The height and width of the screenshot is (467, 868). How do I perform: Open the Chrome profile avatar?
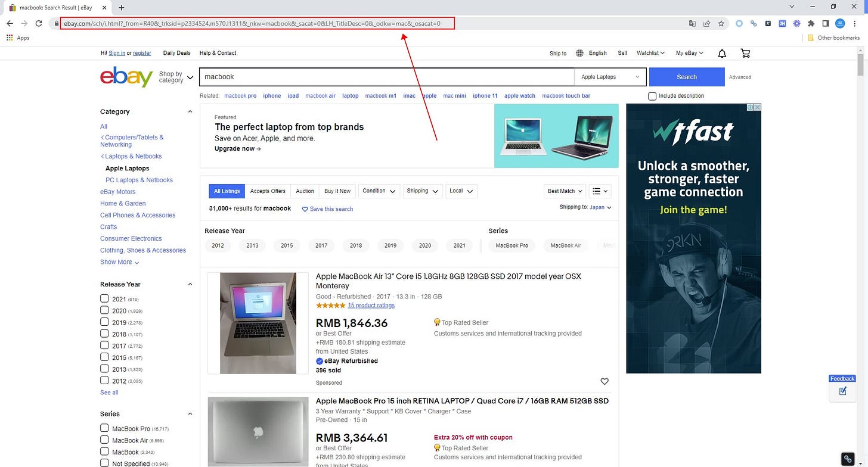(840, 24)
